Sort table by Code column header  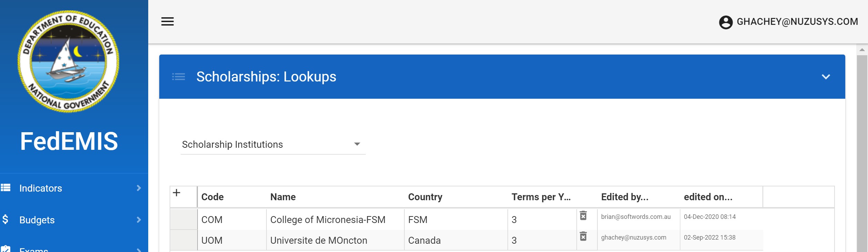212,197
